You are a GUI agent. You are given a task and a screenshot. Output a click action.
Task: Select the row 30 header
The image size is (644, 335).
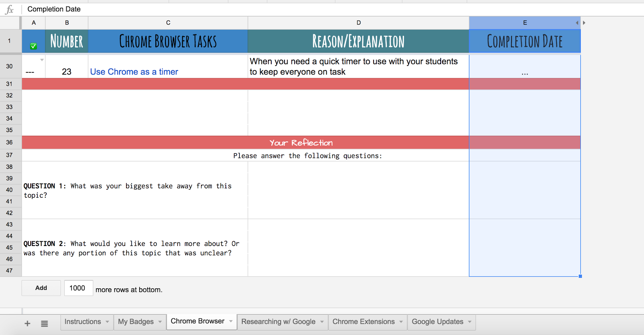click(9, 66)
